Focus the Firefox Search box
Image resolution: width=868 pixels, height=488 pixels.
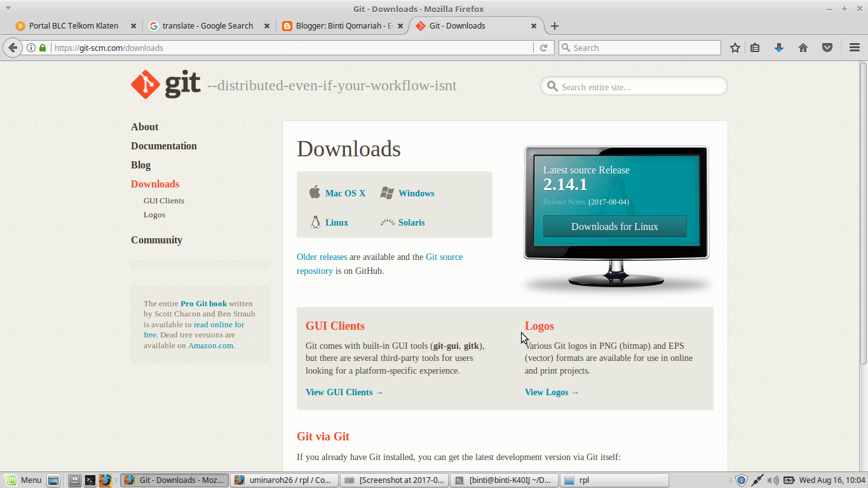click(640, 48)
